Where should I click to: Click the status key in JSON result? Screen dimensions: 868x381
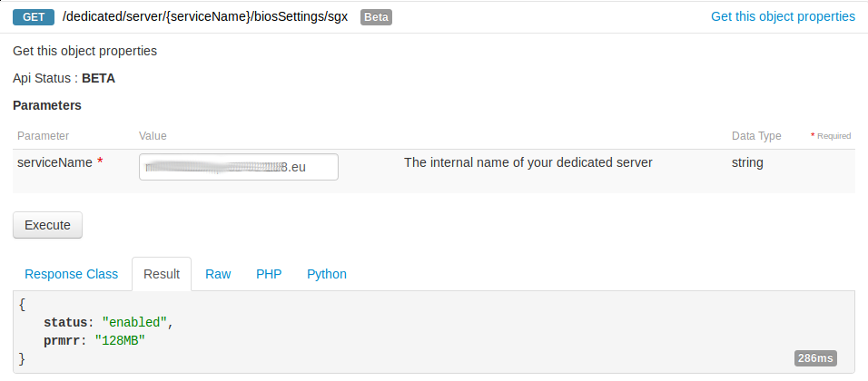[x=66, y=322]
